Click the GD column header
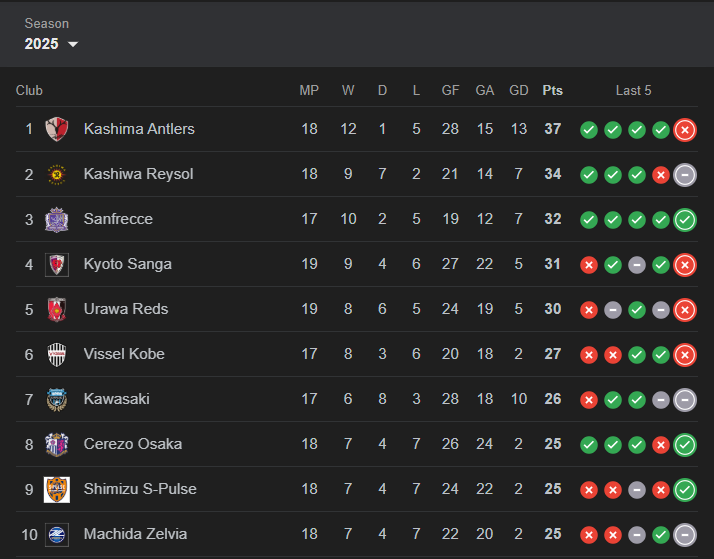714x559 pixels. pyautogui.click(x=519, y=91)
